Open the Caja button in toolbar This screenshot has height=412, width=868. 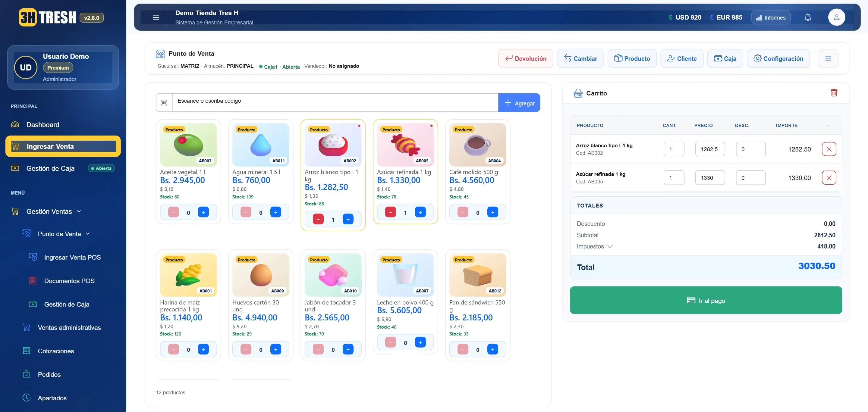tap(725, 58)
